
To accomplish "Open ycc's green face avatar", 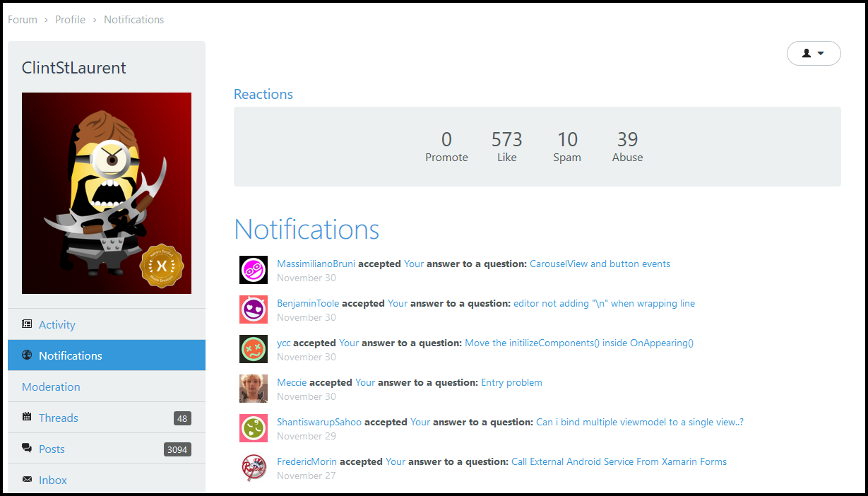I will (254, 349).
